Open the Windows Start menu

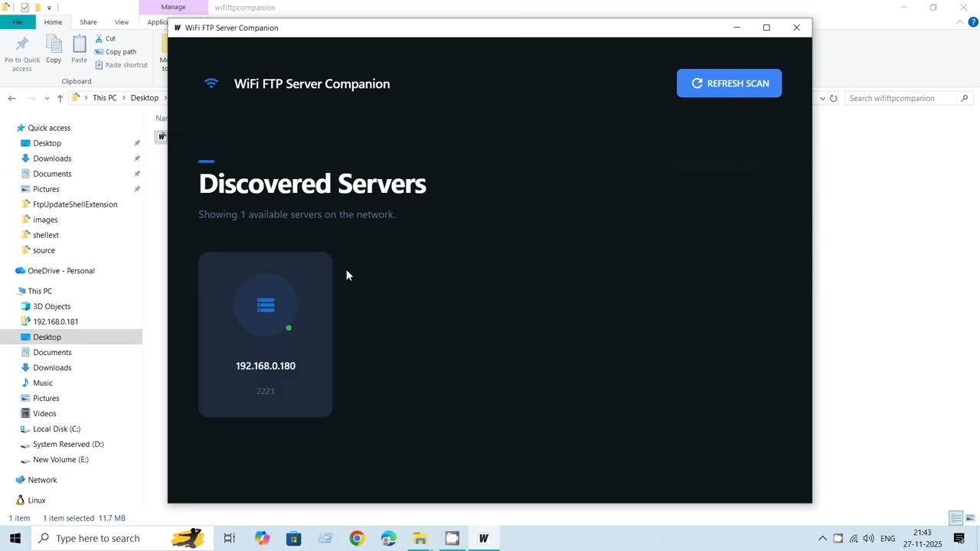[x=15, y=538]
